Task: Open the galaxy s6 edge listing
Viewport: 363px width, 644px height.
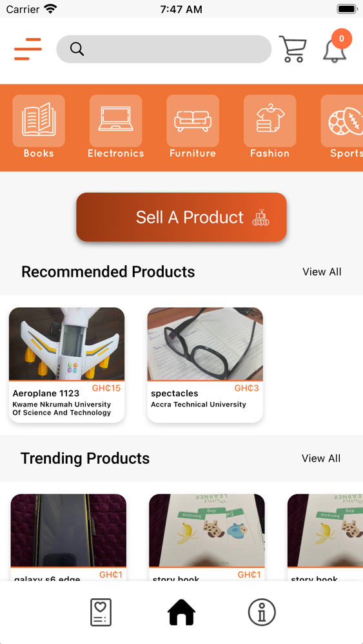Action: (x=68, y=537)
